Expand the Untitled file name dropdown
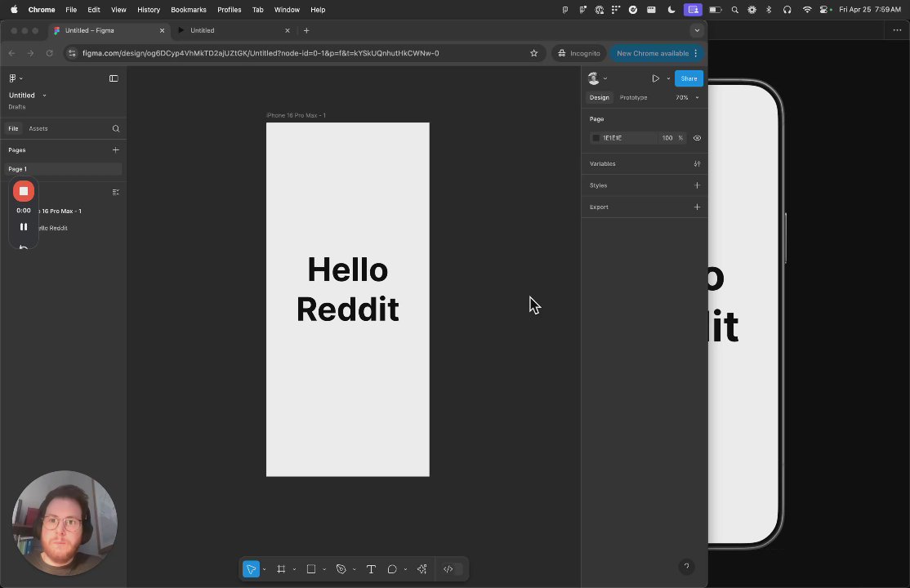The width and height of the screenshot is (910, 588). pyautogui.click(x=44, y=96)
